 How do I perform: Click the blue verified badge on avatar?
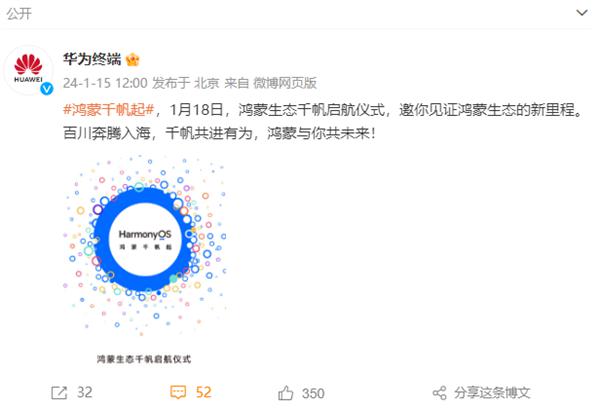click(x=47, y=88)
